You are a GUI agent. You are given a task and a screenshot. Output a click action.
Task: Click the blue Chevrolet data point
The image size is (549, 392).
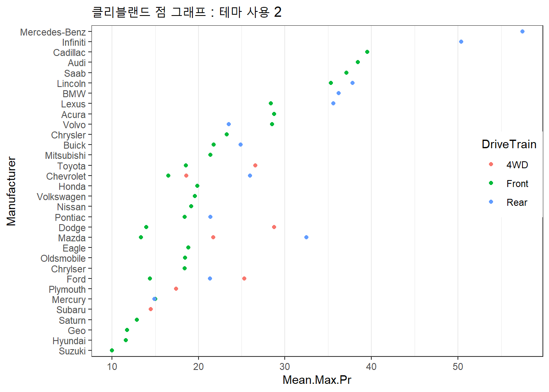(250, 176)
